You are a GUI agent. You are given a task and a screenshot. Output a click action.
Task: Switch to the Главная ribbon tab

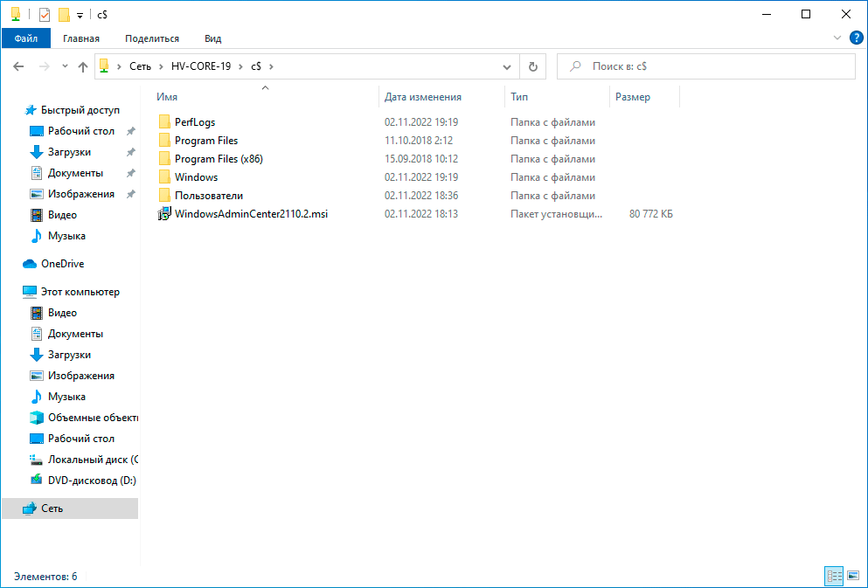click(81, 38)
